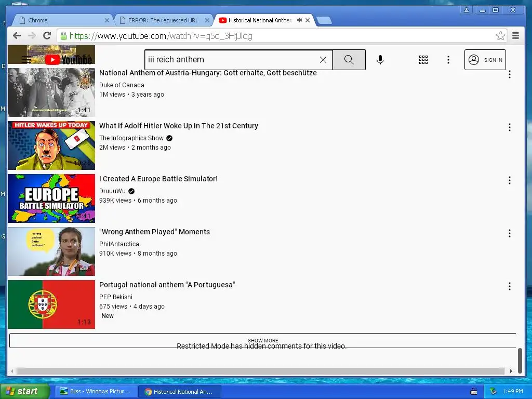
Task: Click the horizontal scrollbar left arrow
Action: [12, 371]
